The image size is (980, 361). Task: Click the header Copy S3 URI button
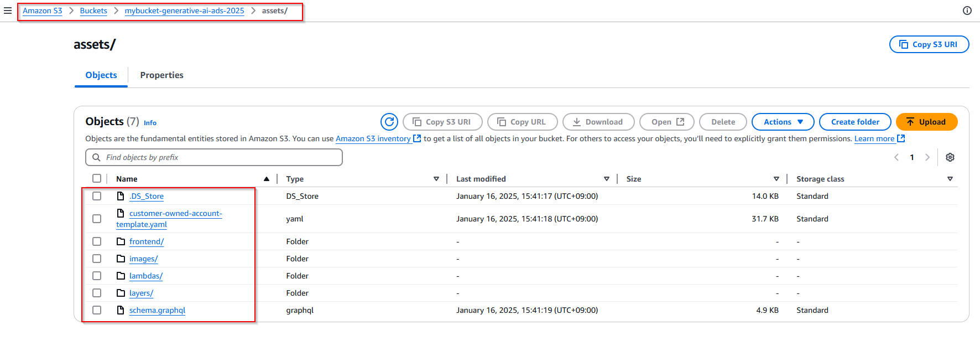point(929,44)
